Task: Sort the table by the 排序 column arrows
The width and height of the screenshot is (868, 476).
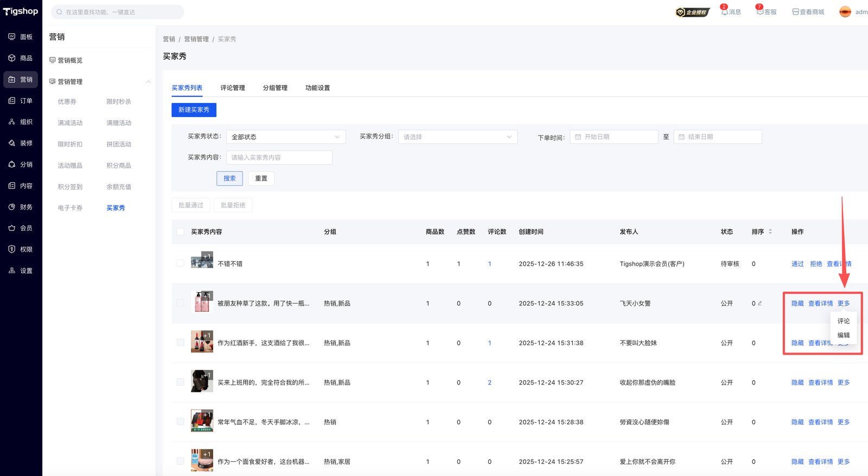Action: click(x=770, y=232)
